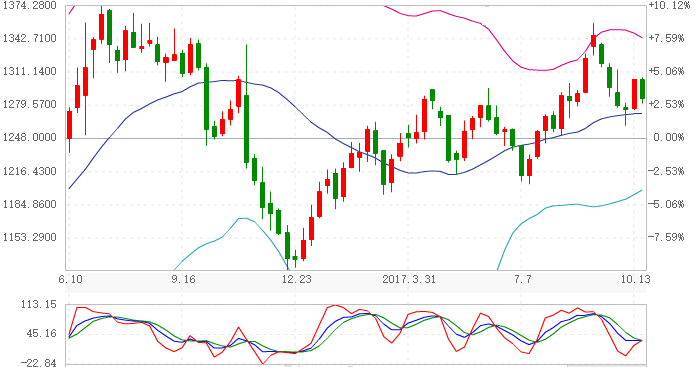Click the 113.15 indicator scale label
The height and width of the screenshot is (367, 697).
pyautogui.click(x=39, y=304)
